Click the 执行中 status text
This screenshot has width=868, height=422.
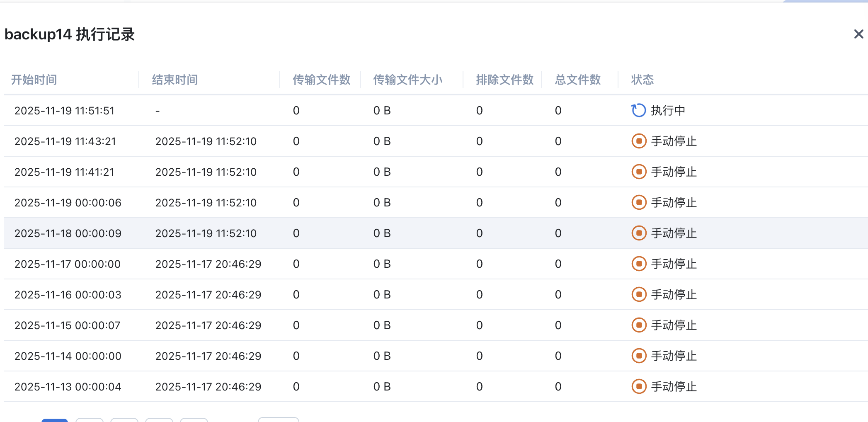668,111
